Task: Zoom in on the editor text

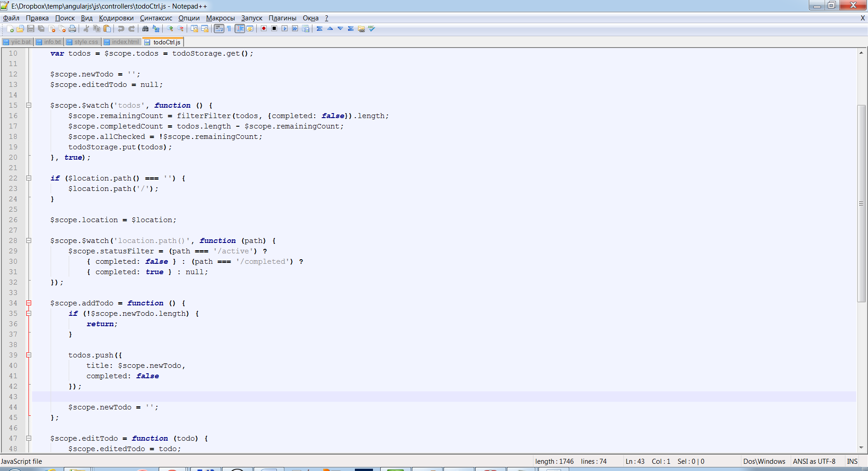Action: tap(170, 29)
